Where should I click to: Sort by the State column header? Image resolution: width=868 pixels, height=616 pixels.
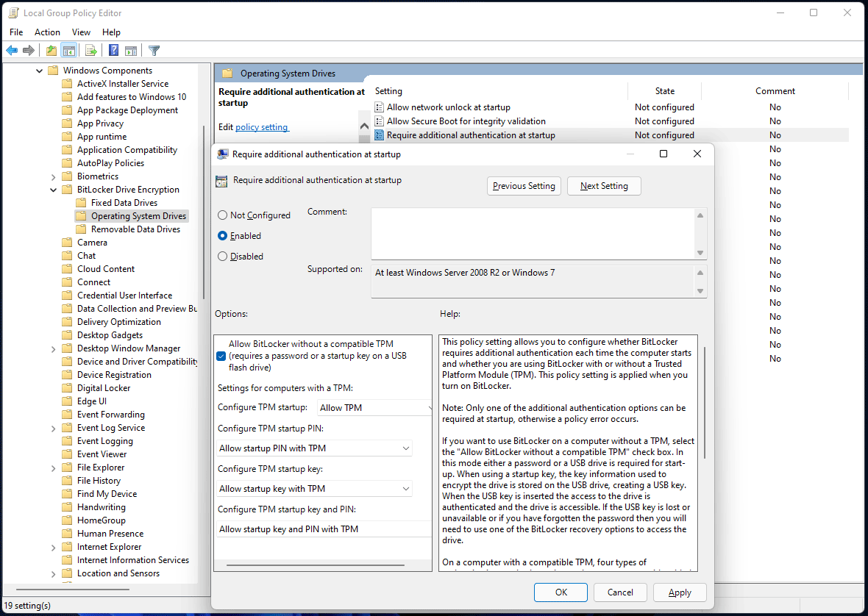pos(664,90)
